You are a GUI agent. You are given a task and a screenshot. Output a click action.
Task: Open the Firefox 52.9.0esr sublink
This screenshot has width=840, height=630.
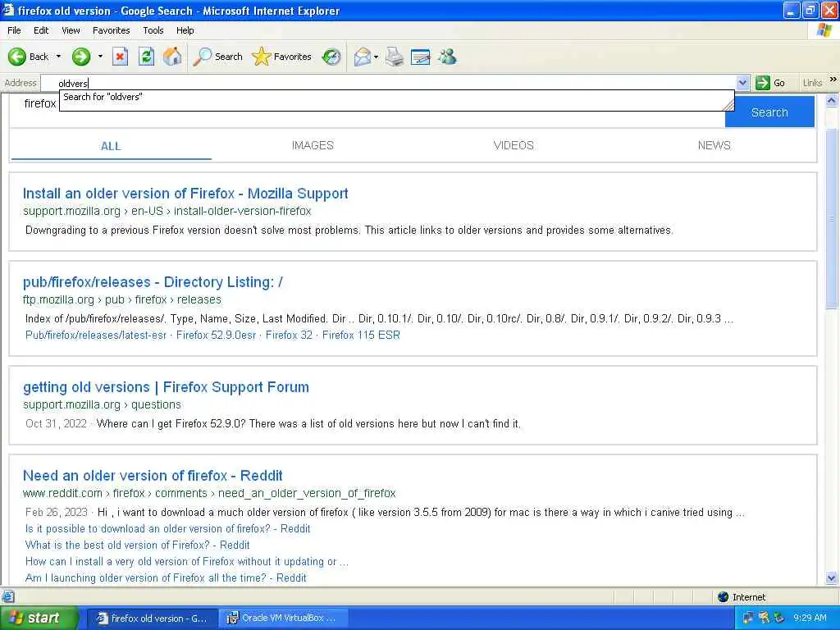(x=216, y=335)
